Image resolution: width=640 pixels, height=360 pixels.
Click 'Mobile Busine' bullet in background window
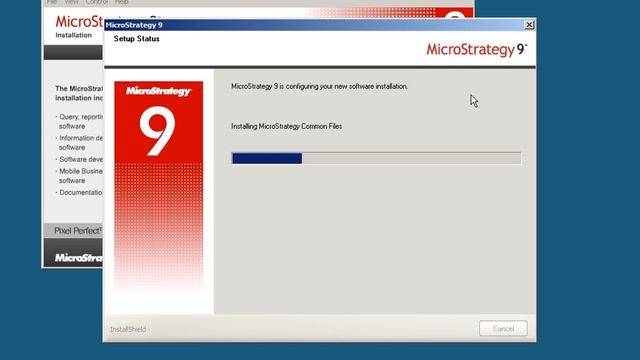click(79, 176)
